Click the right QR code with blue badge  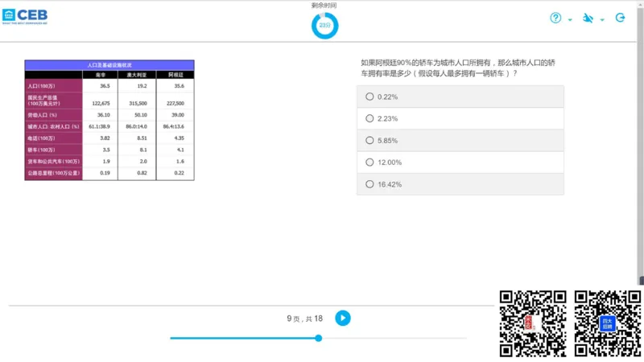click(x=608, y=323)
